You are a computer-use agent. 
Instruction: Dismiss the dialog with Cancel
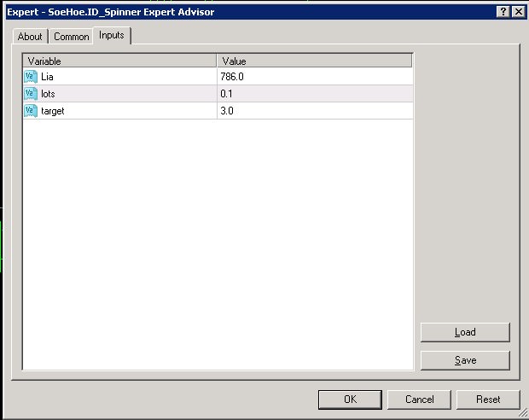419,400
